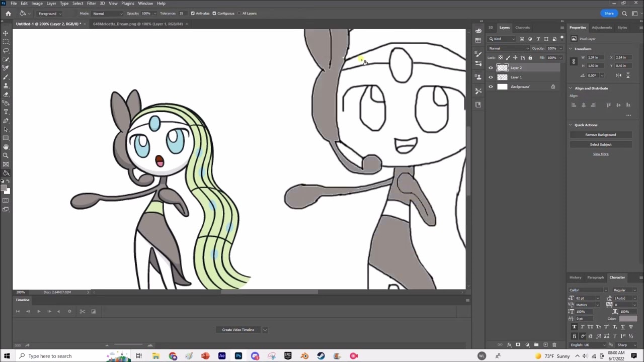Select the Type tool
The width and height of the screenshot is (644, 362).
(x=6, y=112)
